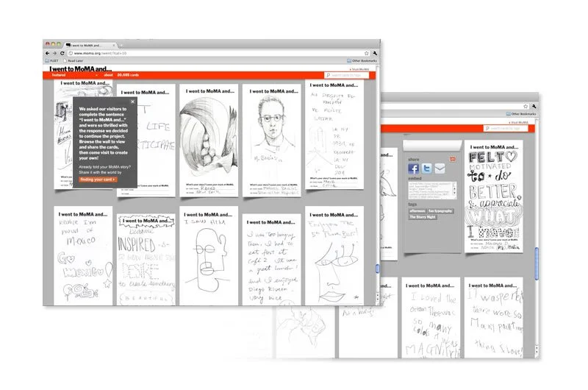The height and width of the screenshot is (390, 588).
Task: Close the I went to MoMA browser tab
Action: (114, 46)
